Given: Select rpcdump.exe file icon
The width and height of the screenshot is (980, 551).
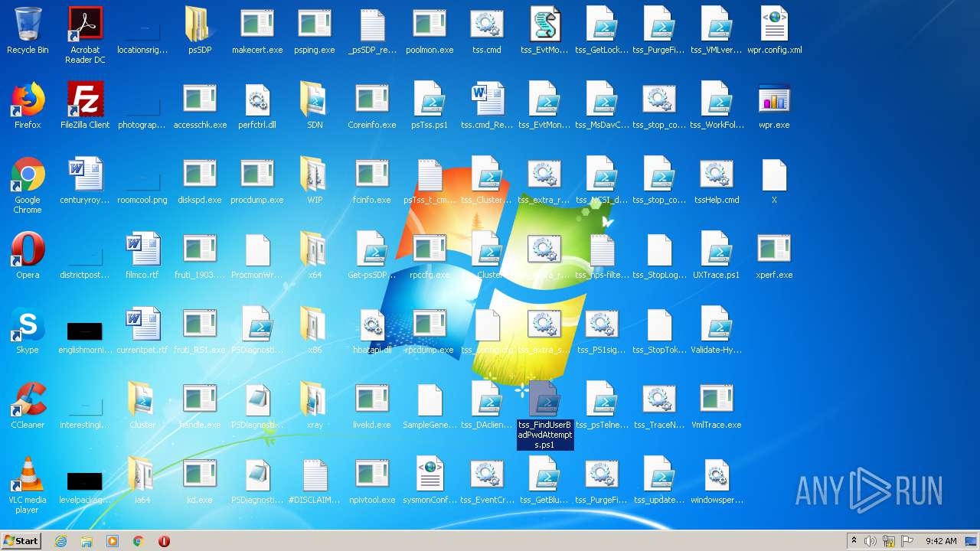Looking at the screenshot, I should 430,331.
